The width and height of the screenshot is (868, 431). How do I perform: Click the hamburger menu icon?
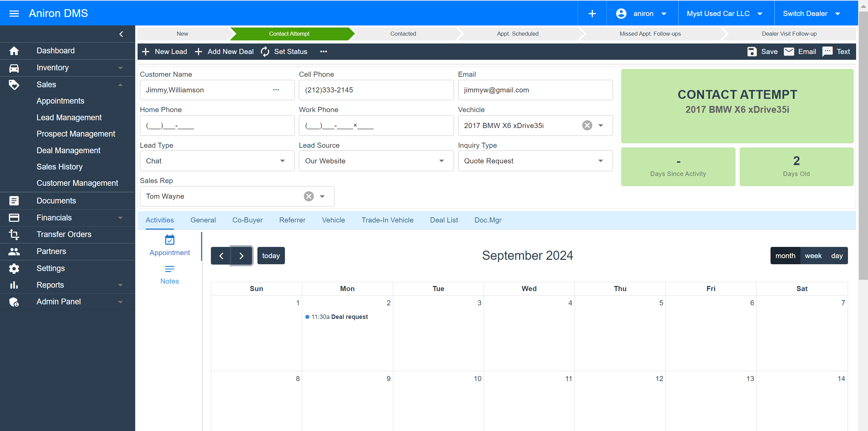click(14, 14)
